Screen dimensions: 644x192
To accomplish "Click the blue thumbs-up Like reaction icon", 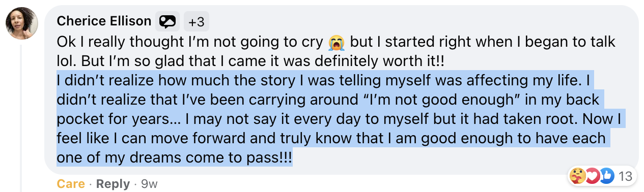I will [x=606, y=176].
